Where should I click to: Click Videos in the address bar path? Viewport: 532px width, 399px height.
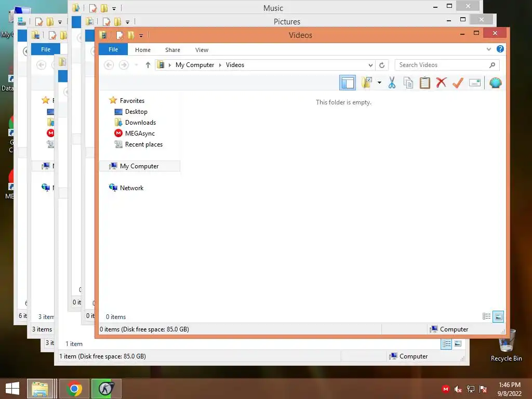pos(235,65)
